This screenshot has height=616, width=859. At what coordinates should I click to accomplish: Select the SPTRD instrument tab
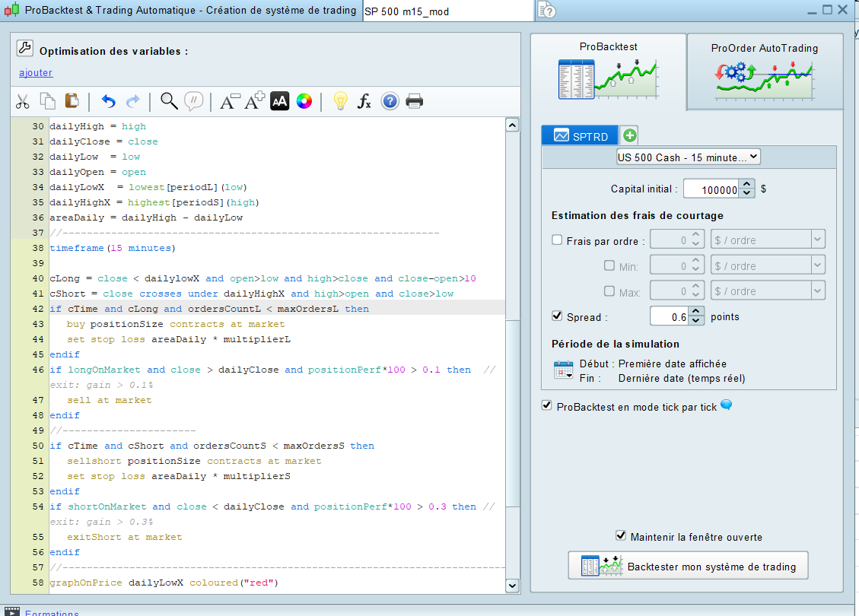[581, 136]
